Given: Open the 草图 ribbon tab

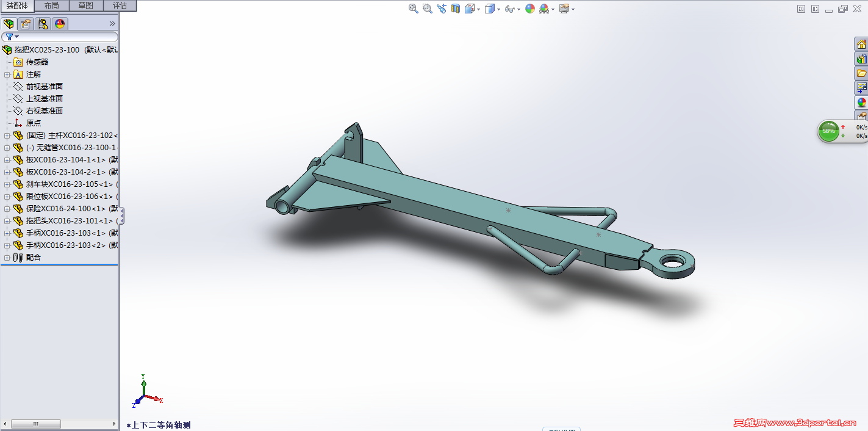Looking at the screenshot, I should tap(86, 5).
